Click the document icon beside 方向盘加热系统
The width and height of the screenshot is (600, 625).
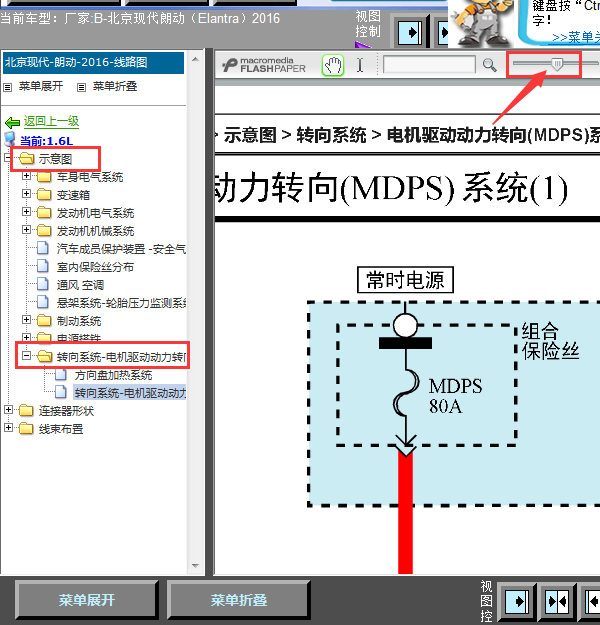(x=61, y=374)
